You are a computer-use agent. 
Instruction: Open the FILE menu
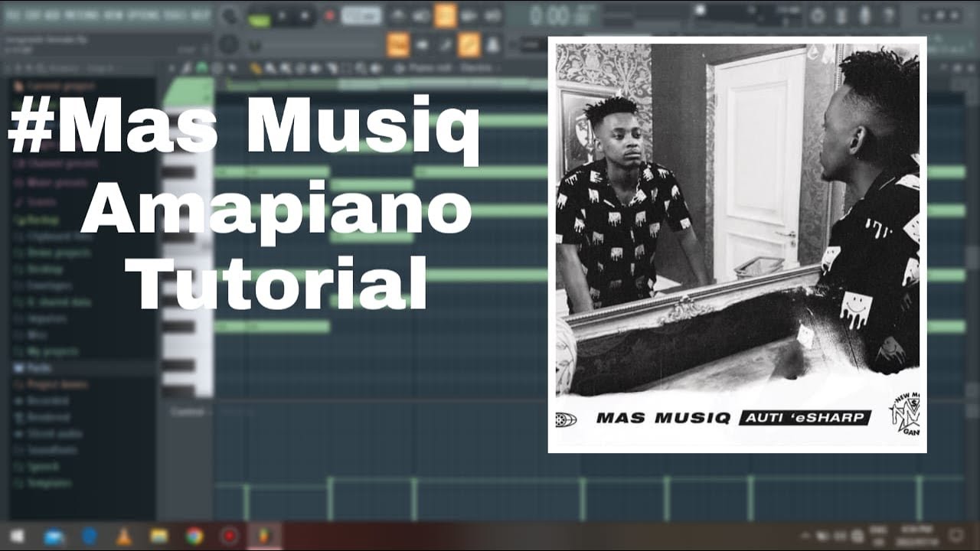12,15
